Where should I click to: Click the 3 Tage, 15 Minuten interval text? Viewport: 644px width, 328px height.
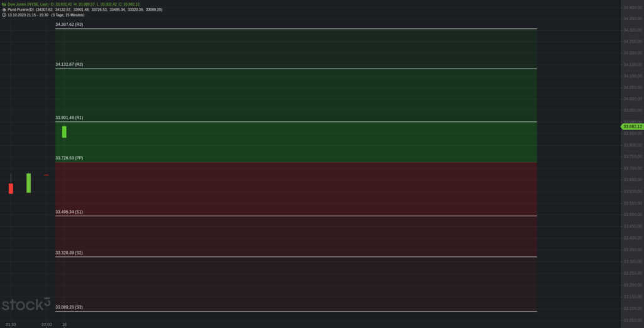(68, 15)
